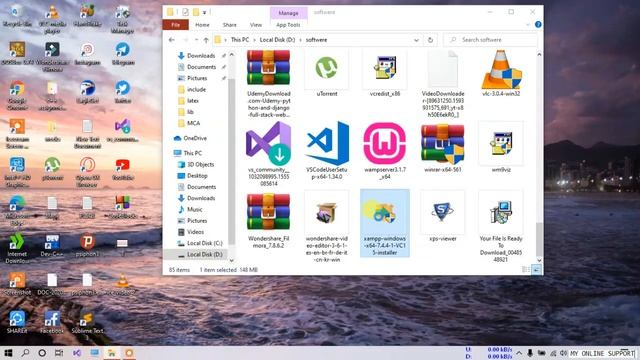Open the recent locations dropdown arrow

pos(196,40)
